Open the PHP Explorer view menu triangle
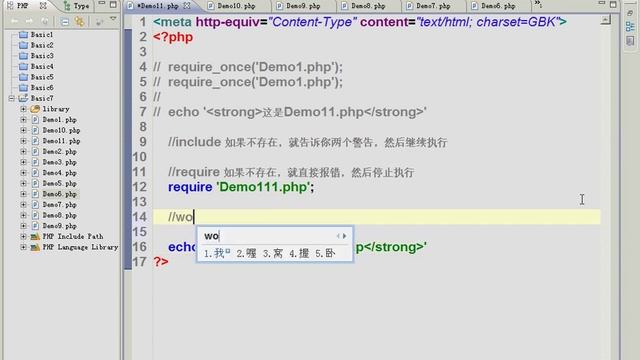 113,19
